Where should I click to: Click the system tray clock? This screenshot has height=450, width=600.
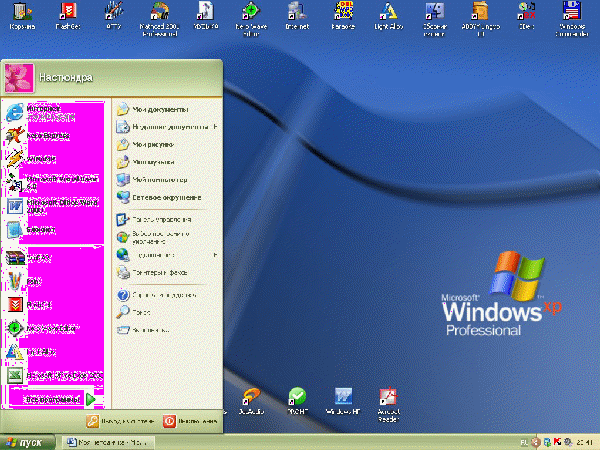(585, 443)
